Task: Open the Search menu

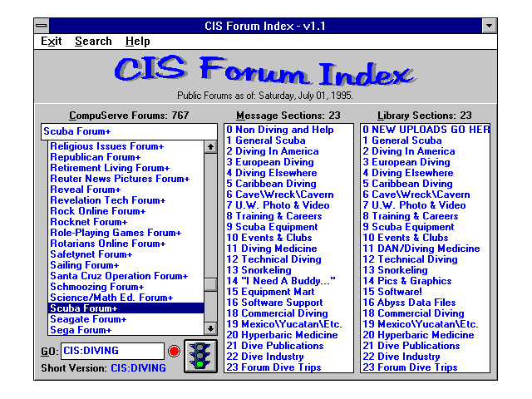Action: [93, 41]
